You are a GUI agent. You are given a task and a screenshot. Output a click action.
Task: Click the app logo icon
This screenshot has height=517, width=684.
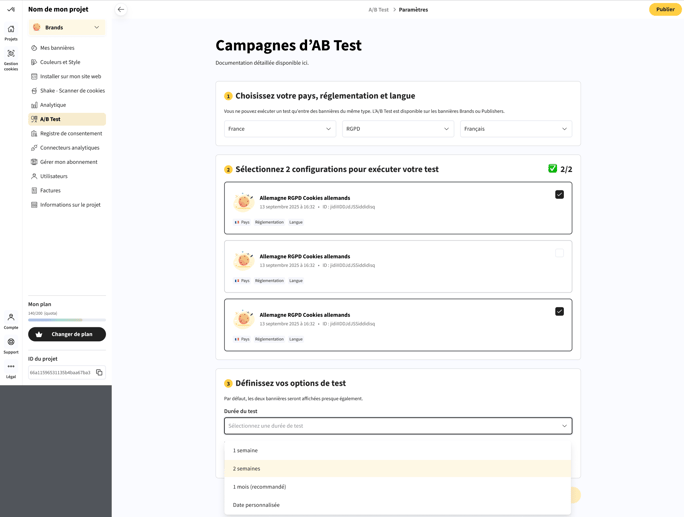[x=11, y=9]
